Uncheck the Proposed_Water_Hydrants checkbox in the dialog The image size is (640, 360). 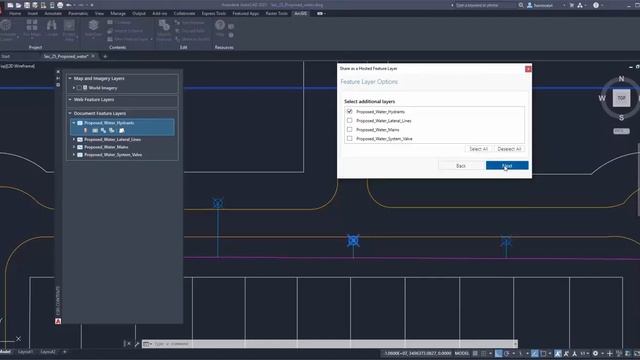pyautogui.click(x=349, y=111)
